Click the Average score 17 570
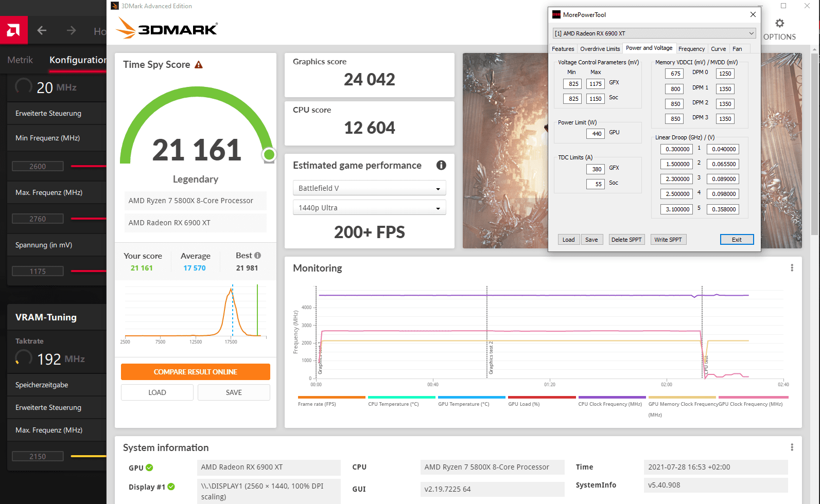This screenshot has width=820, height=504. pos(195,268)
